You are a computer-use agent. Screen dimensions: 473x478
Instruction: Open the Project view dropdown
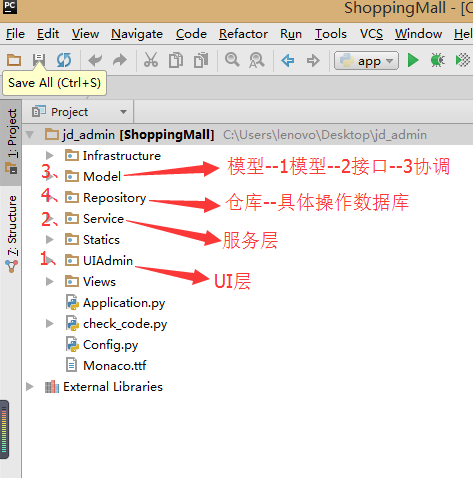[79, 112]
